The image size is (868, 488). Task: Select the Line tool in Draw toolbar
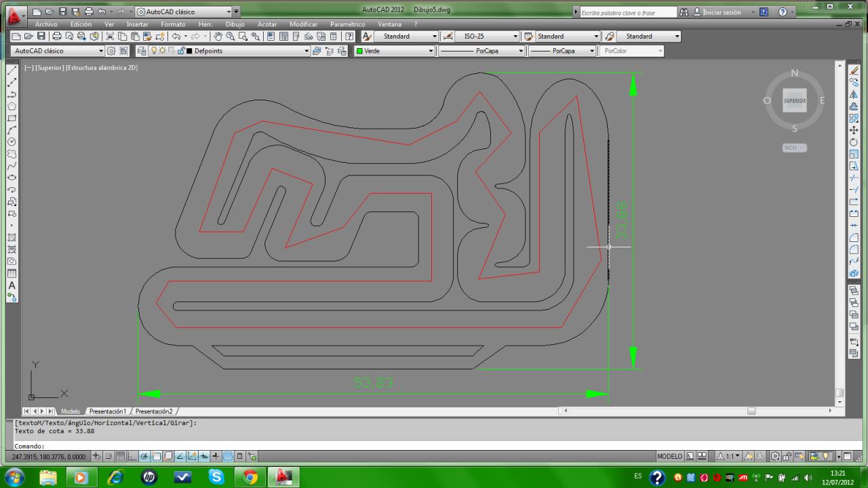click(x=12, y=70)
